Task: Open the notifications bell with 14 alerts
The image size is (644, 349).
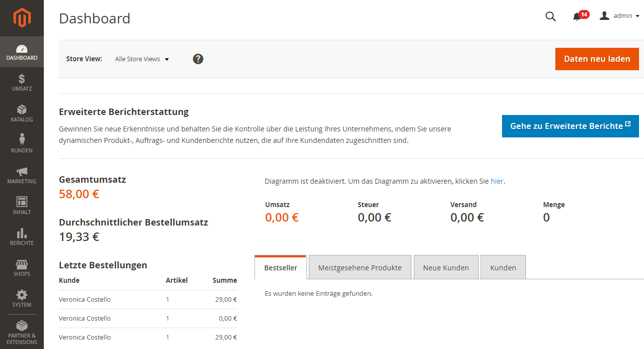Action: coord(578,16)
